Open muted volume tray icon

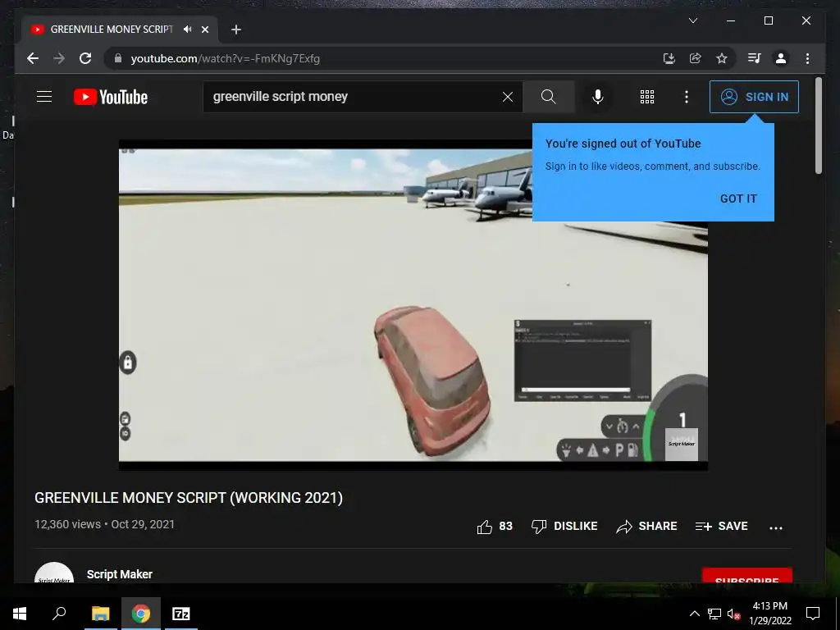(733, 614)
